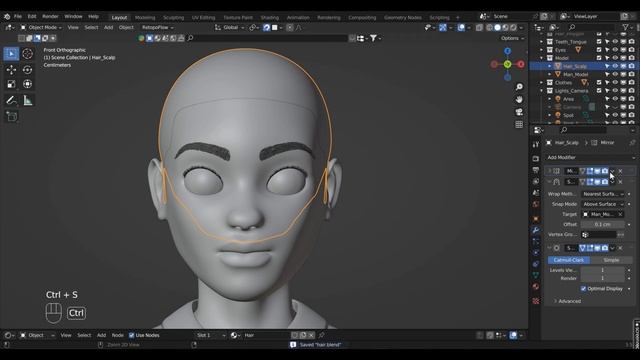The height and width of the screenshot is (360, 640).
Task: Hide Teeth_Tongue collection with eye icon
Action: [615, 42]
